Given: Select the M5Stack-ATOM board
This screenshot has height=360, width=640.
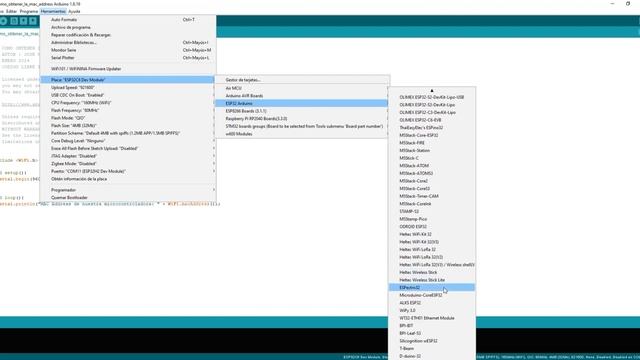Looking at the screenshot, I should click(432, 166).
